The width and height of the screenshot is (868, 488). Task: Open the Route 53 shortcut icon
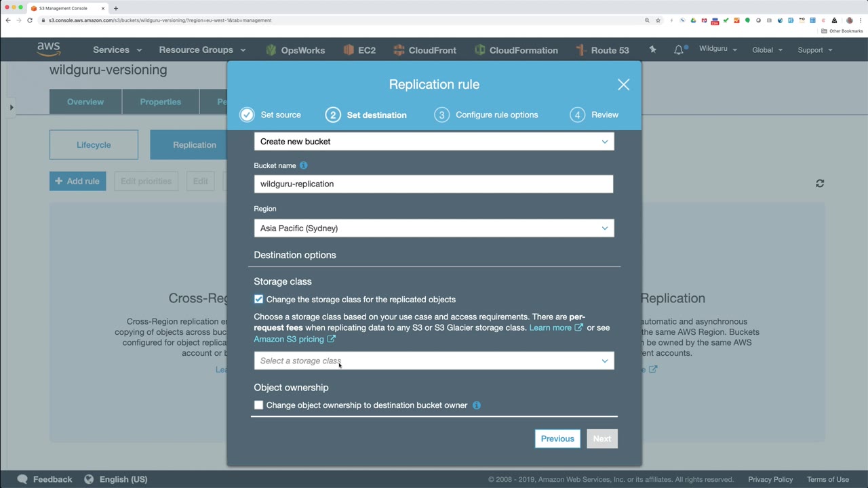coord(580,50)
